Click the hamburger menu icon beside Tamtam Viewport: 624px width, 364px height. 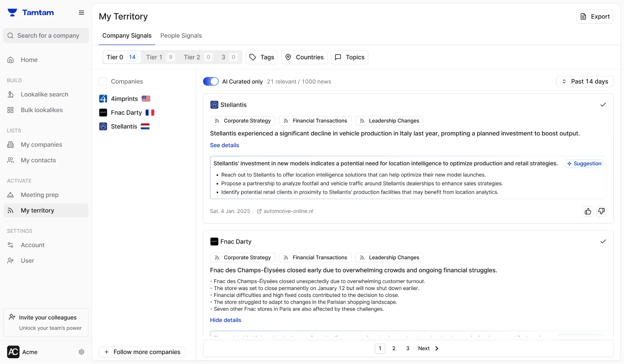[81, 12]
